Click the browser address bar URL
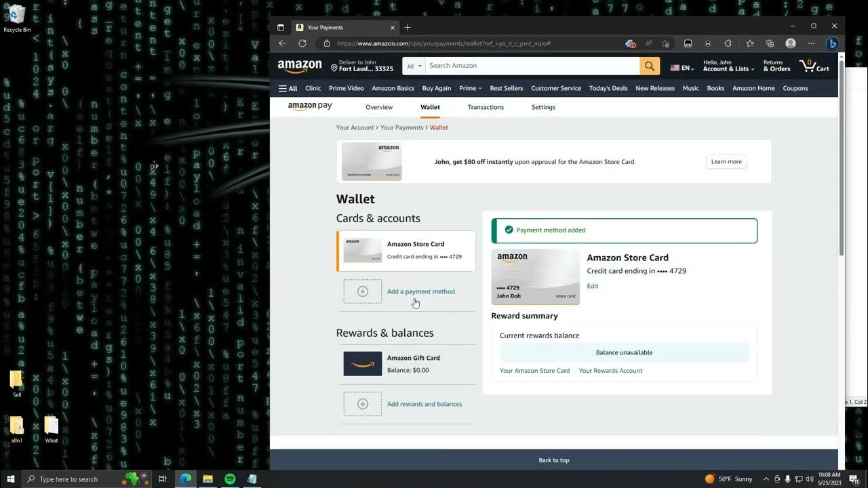868x488 pixels. (443, 43)
